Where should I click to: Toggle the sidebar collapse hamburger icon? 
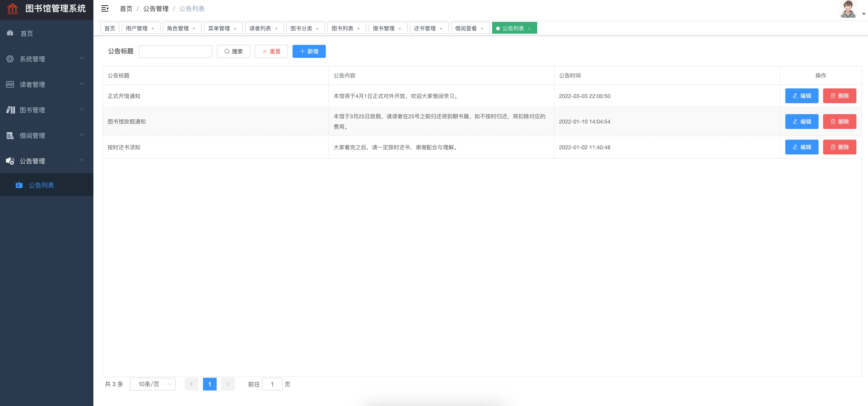pyautogui.click(x=105, y=8)
